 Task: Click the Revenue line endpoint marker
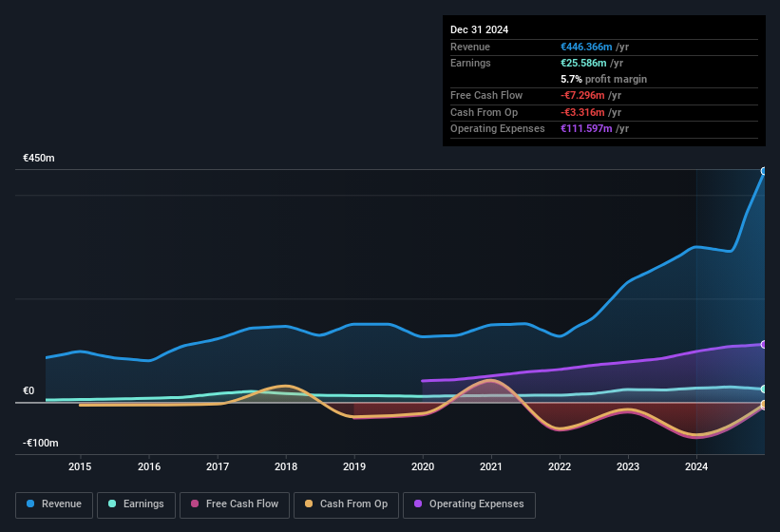[x=764, y=171]
